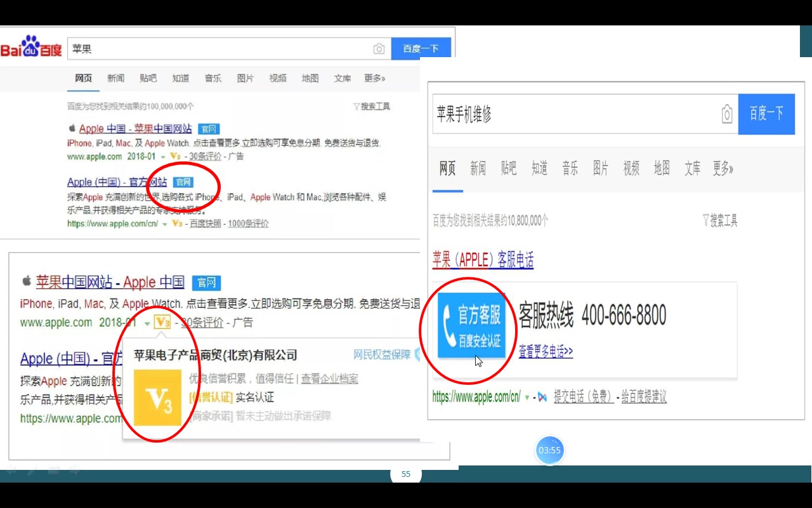Click the large yellow V3 credit icon

point(157,398)
